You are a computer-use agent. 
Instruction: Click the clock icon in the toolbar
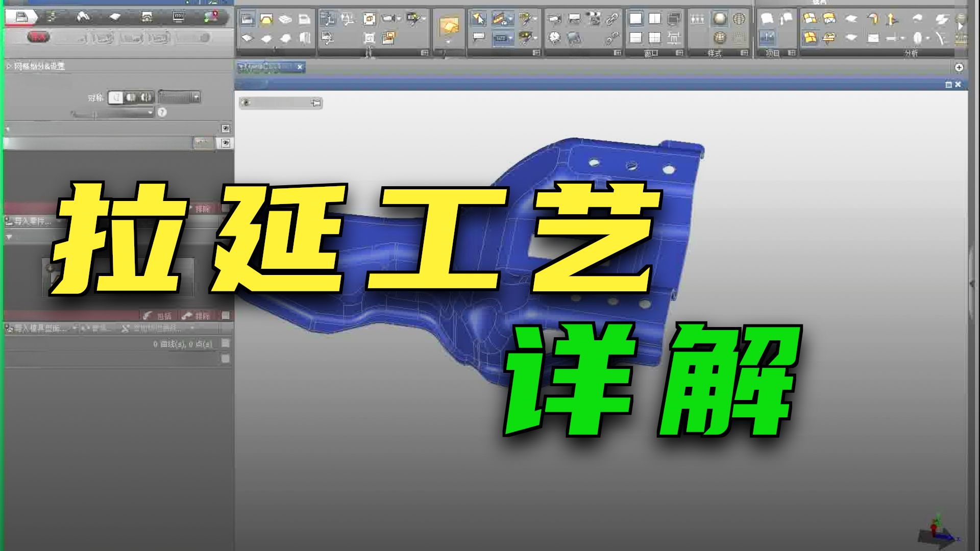[555, 38]
